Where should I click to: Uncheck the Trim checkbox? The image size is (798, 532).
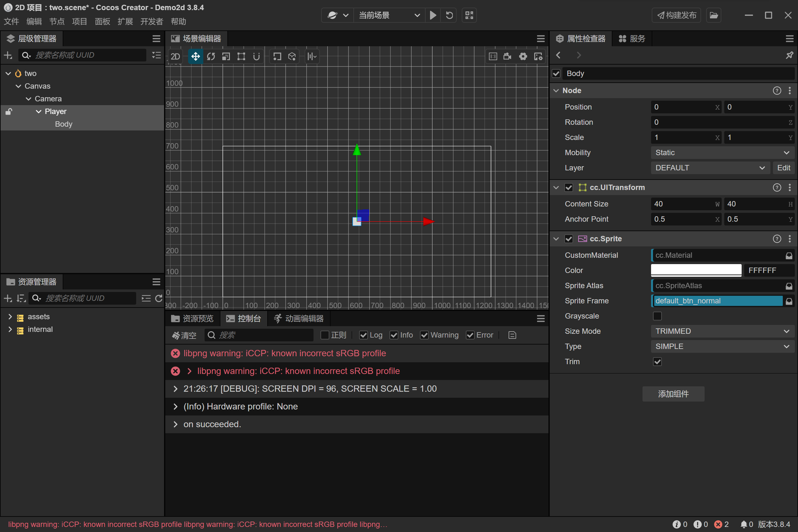click(657, 362)
